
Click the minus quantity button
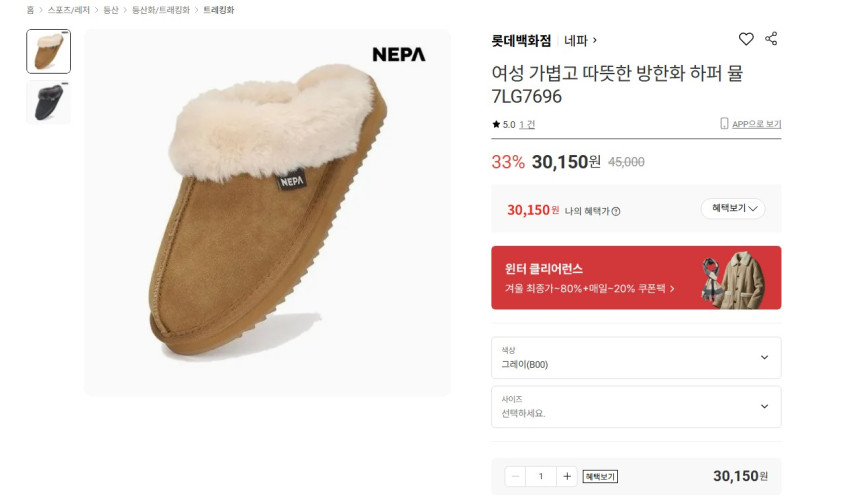coord(516,476)
